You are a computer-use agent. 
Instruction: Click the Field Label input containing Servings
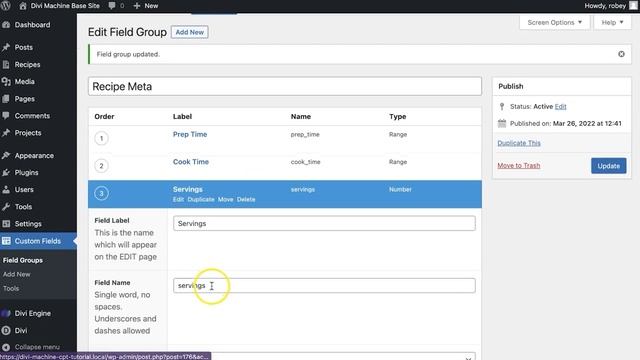point(324,223)
